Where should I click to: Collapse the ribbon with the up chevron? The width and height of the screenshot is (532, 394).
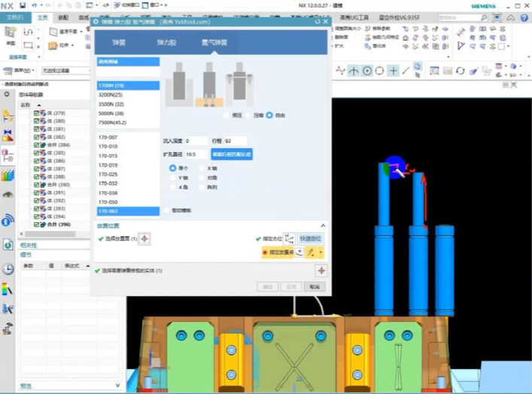tap(510, 17)
